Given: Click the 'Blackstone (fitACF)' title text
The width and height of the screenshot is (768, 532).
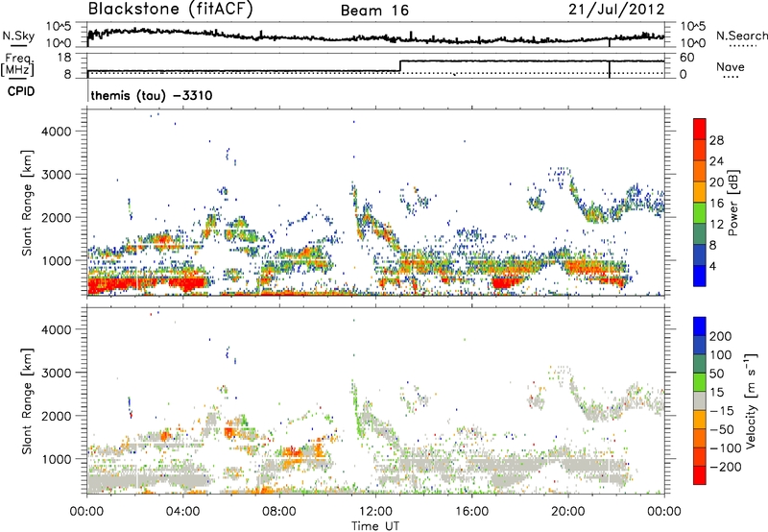Looking at the screenshot, I should [x=170, y=9].
